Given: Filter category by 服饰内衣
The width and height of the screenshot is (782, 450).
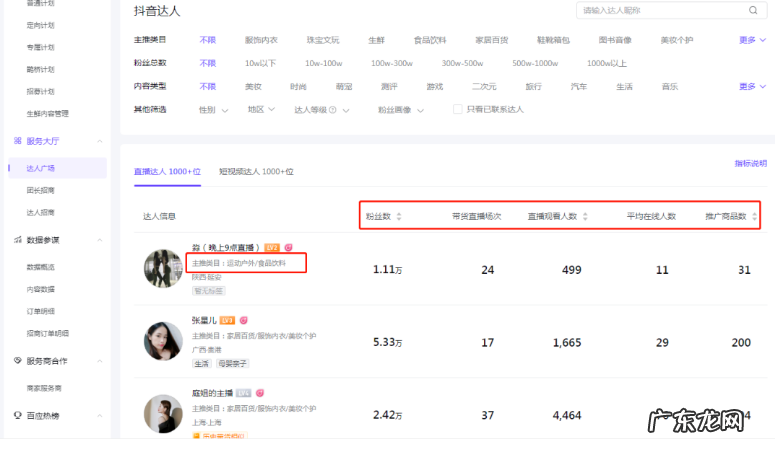Looking at the screenshot, I should [261, 40].
